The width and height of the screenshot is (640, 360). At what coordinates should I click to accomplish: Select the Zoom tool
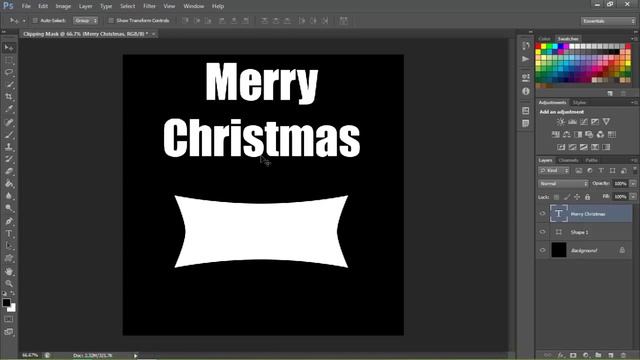9,284
